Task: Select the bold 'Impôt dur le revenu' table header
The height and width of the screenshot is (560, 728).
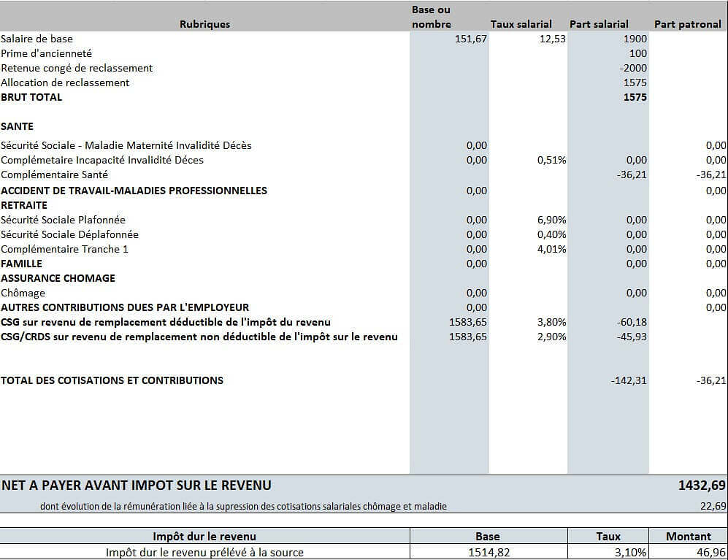Action: pos(204,537)
